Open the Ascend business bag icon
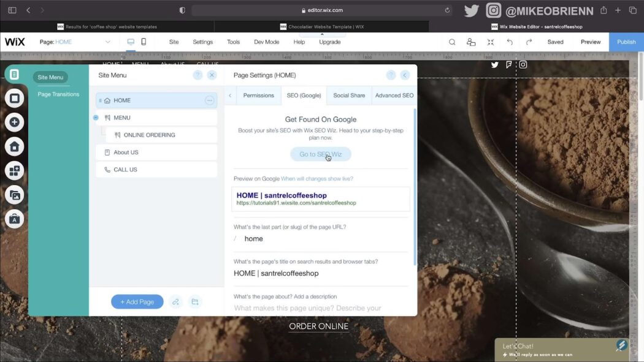Screen dimensions: 644x362 coord(14,219)
